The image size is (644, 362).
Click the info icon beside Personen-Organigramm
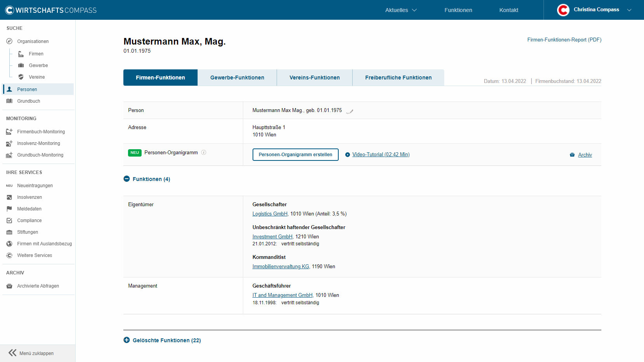pos(204,152)
